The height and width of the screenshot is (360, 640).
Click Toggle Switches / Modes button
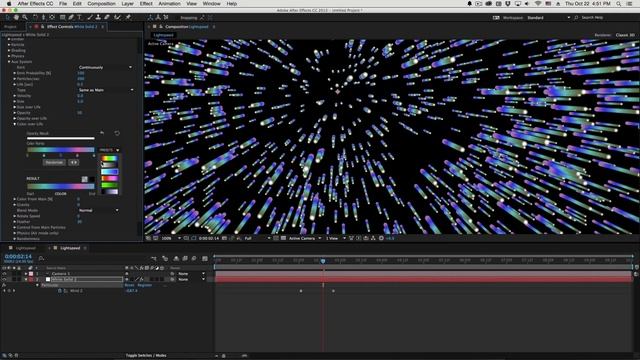(146, 356)
